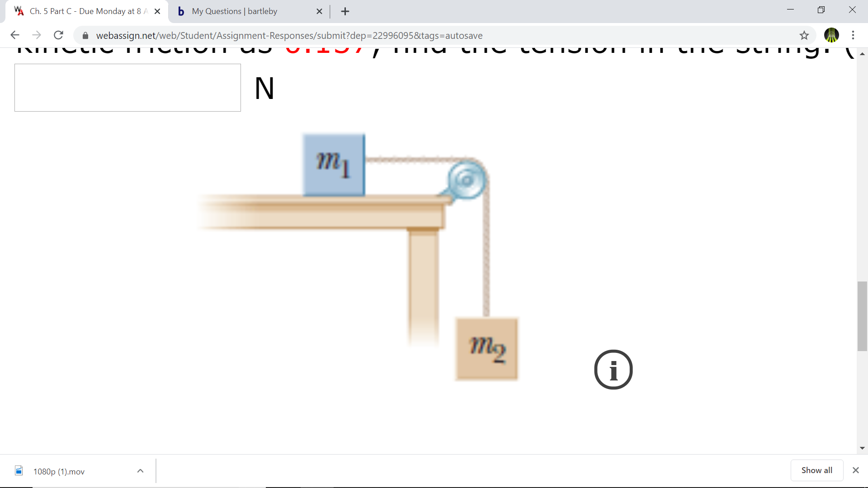The width and height of the screenshot is (868, 488).
Task: Click the information icon on the diagram
Action: 613,370
